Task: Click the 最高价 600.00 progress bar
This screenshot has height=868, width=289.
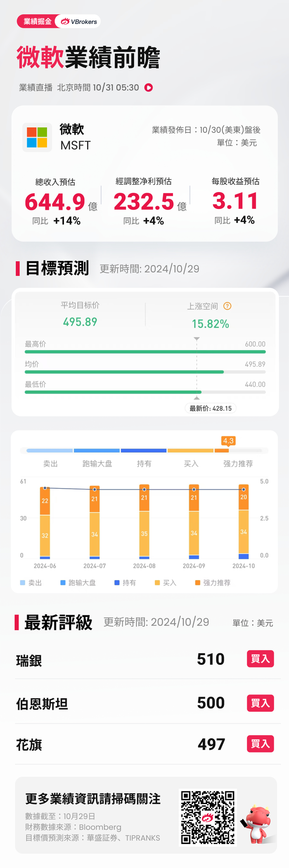Action: point(145,352)
